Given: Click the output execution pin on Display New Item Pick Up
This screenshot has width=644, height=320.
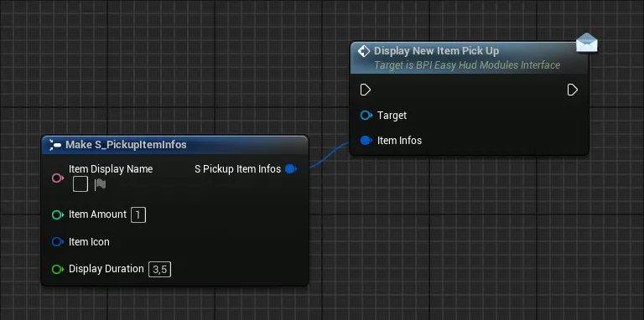Looking at the screenshot, I should point(573,90).
